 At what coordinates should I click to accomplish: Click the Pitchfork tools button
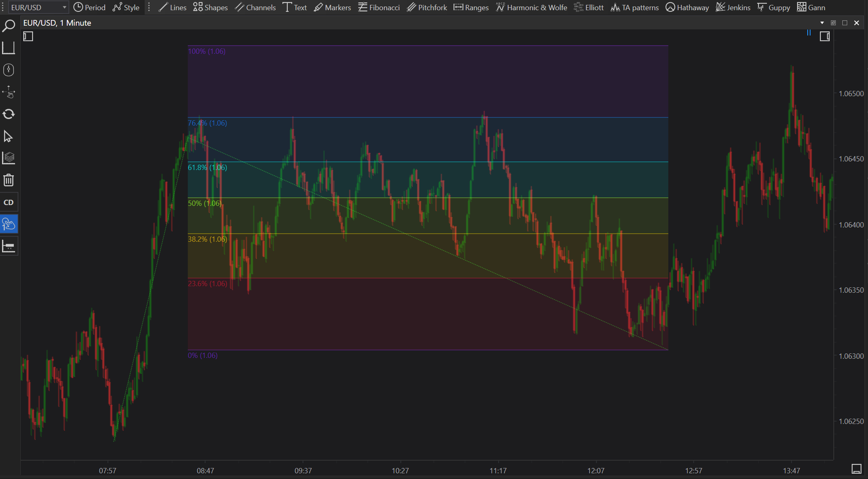pyautogui.click(x=427, y=7)
